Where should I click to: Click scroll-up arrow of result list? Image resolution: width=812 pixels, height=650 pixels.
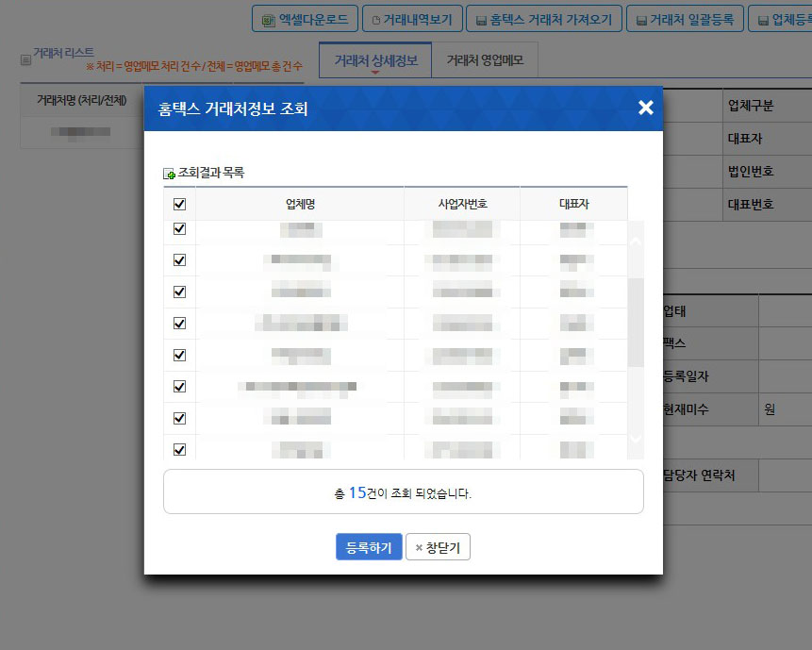(x=636, y=242)
